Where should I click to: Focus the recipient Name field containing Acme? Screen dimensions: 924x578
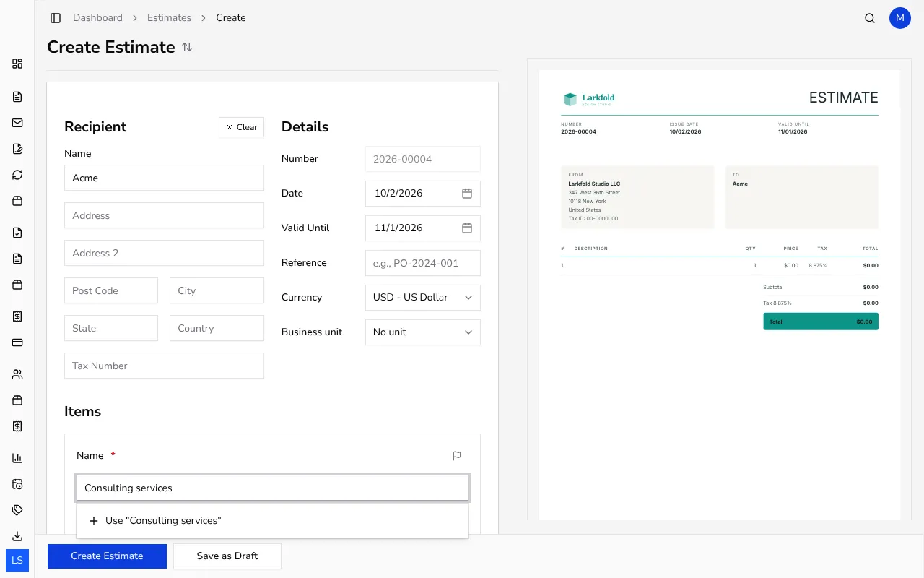pos(164,178)
